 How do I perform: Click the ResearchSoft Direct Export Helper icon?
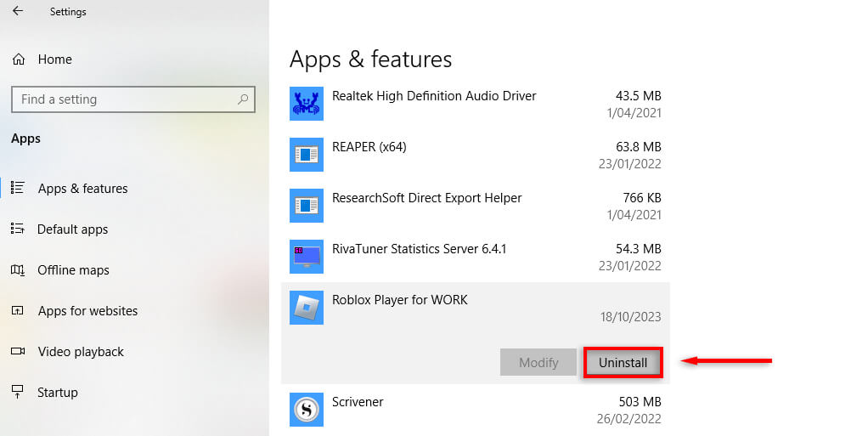(x=307, y=206)
